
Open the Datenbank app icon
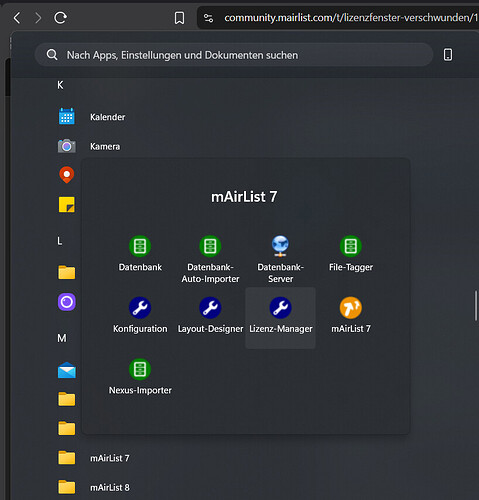point(140,246)
